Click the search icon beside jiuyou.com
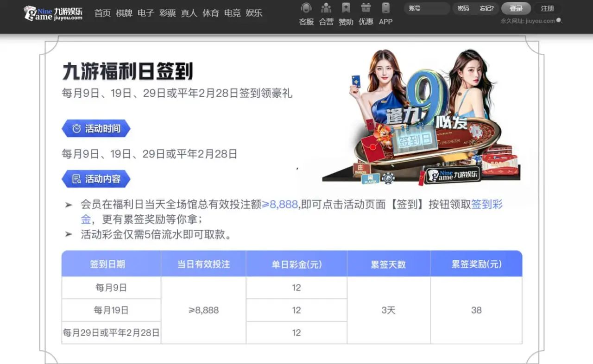 point(559,21)
